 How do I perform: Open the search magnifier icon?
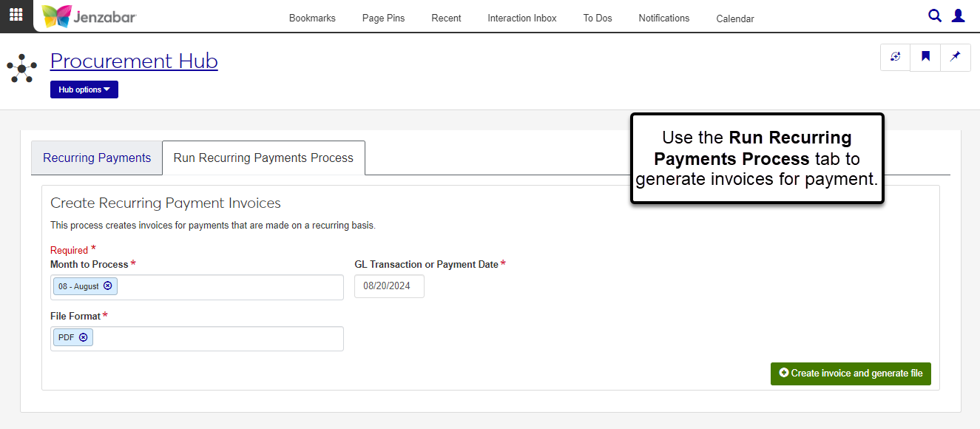pos(935,16)
